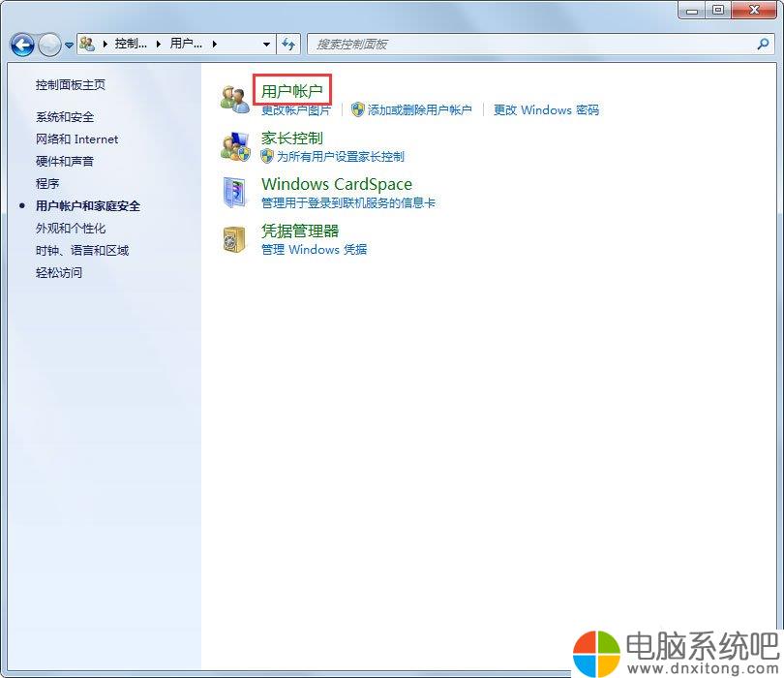Open 程序 category in sidebar
This screenshot has height=678, width=784.
(47, 184)
